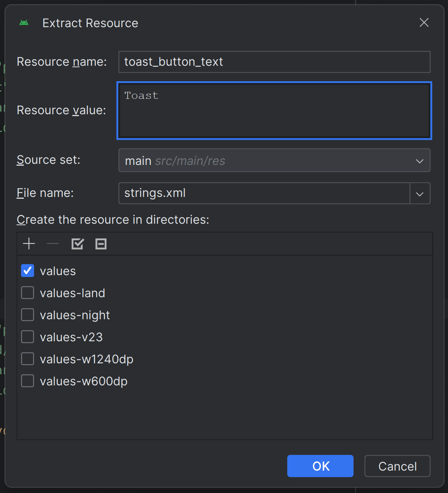Click the Resource value label

(61, 110)
